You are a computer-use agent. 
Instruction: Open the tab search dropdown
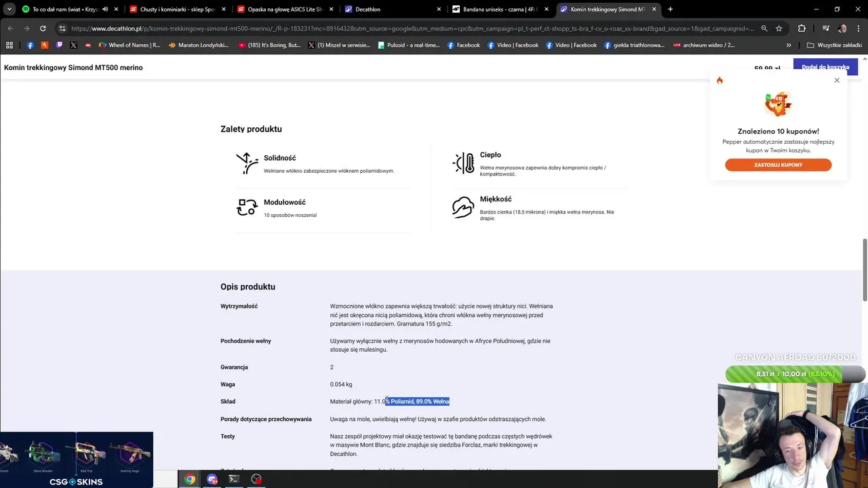click(x=9, y=9)
